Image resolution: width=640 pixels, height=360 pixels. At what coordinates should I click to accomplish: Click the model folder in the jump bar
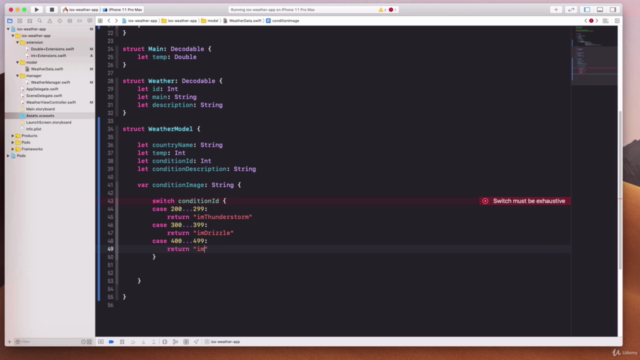tap(210, 20)
